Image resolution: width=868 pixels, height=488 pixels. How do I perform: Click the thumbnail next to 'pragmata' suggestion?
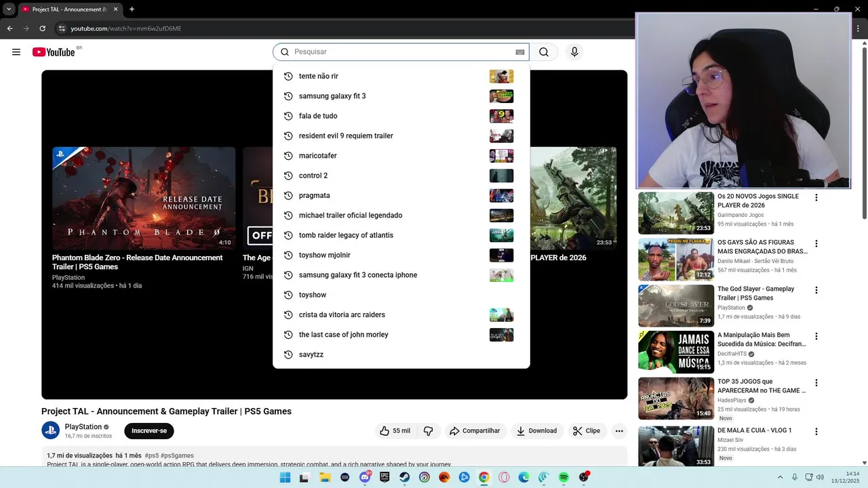pyautogui.click(x=501, y=195)
